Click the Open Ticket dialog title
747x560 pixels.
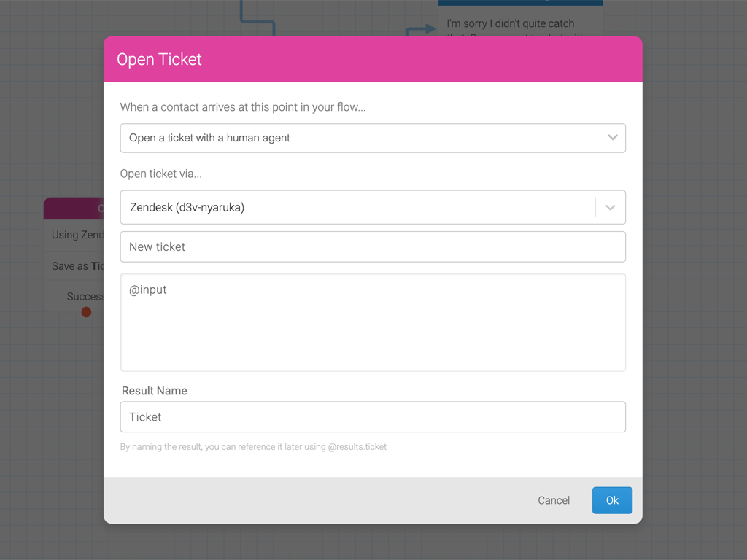159,60
